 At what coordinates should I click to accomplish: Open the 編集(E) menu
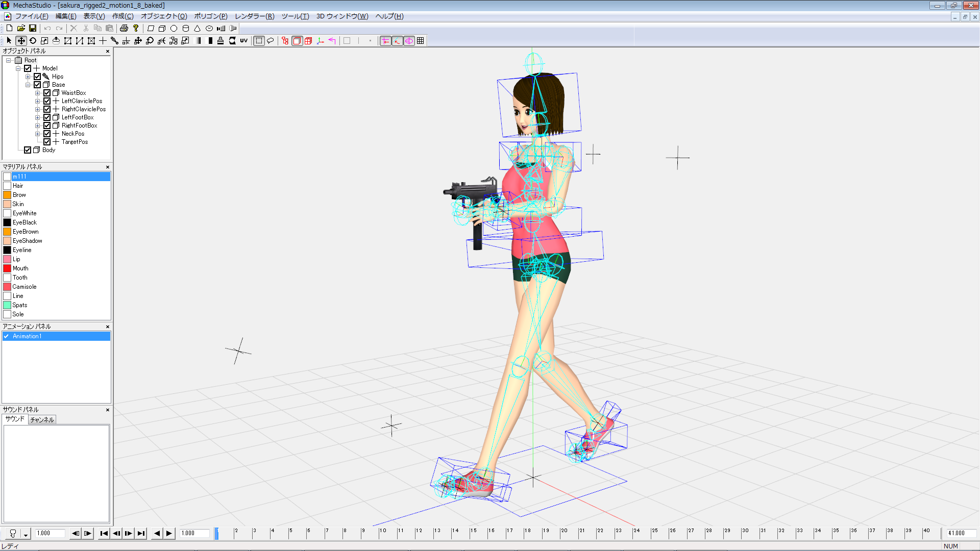pos(66,16)
